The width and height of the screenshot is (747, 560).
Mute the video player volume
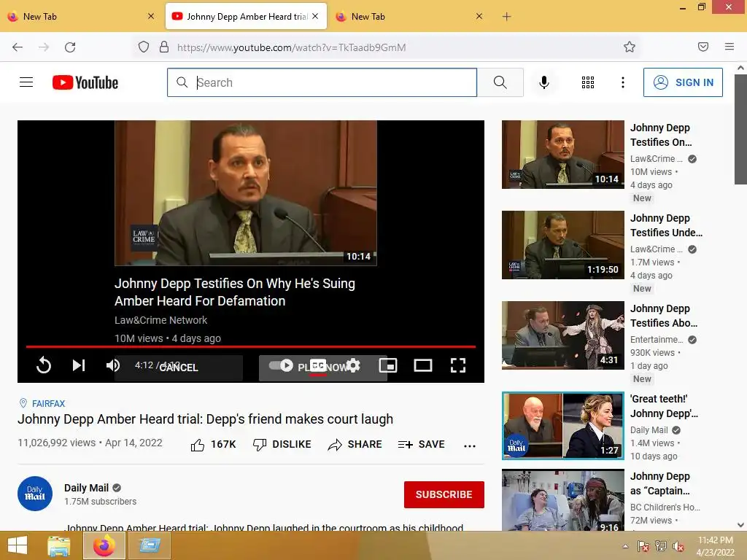pos(112,365)
